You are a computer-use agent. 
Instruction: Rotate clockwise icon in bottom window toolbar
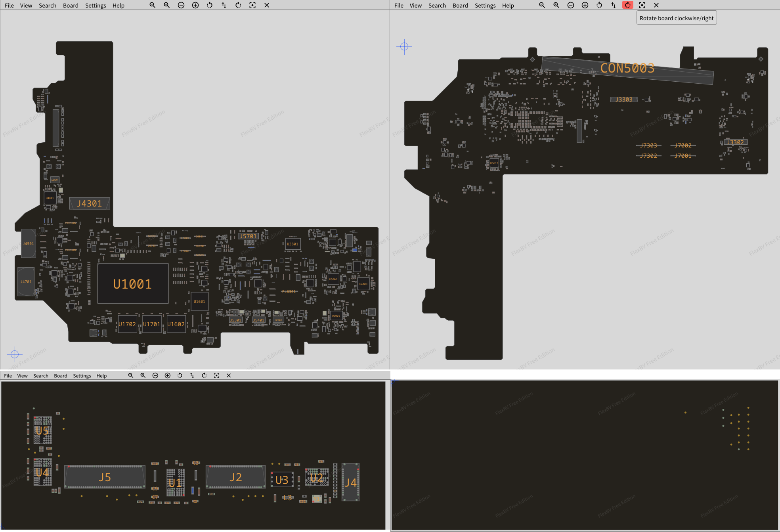[x=204, y=375]
